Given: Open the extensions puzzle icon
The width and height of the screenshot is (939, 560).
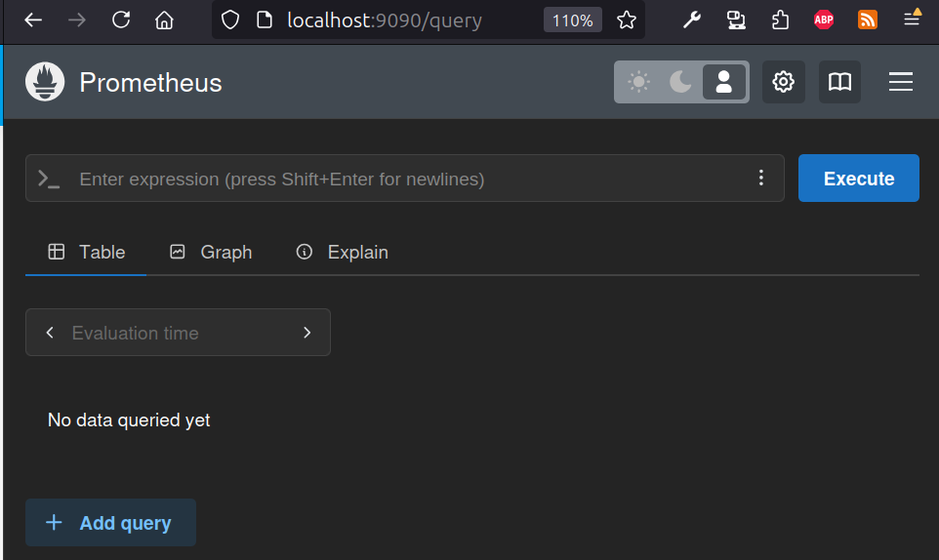Looking at the screenshot, I should point(780,20).
